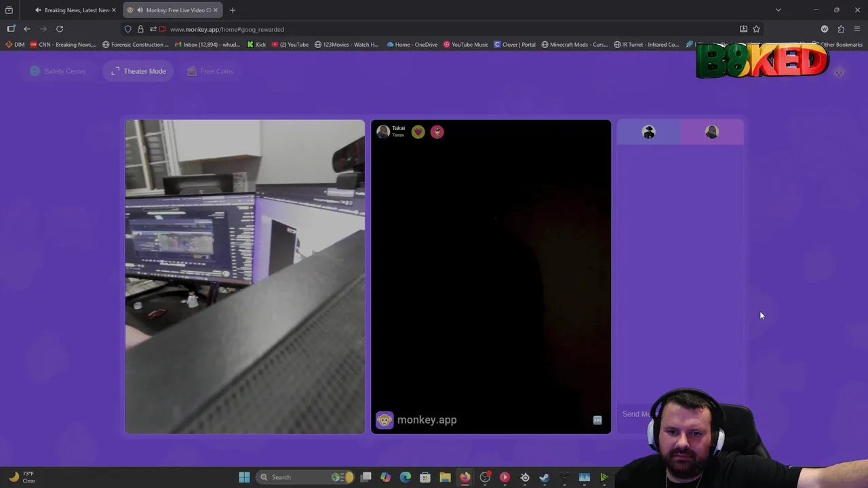This screenshot has width=868, height=488.
Task: Open the Clever | Portal bookmark
Action: click(515, 45)
